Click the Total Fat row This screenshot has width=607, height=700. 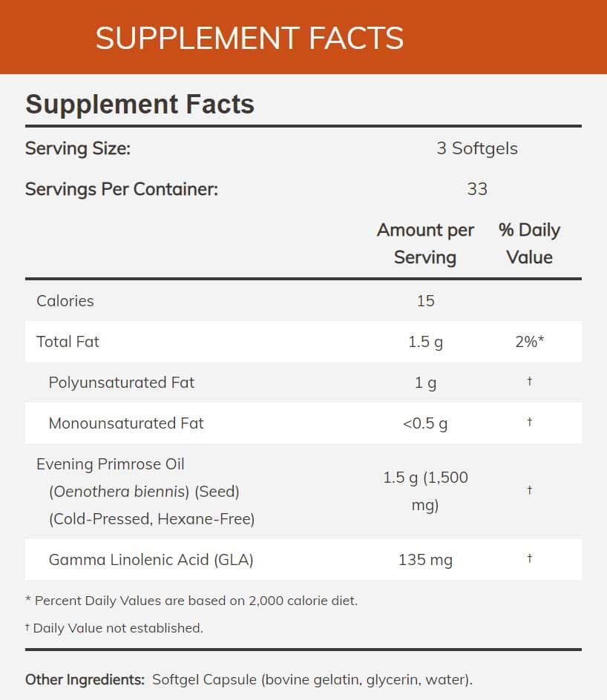coord(303,342)
